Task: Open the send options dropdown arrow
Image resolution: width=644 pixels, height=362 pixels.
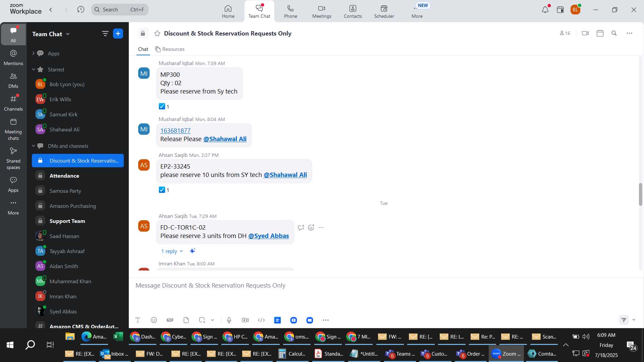Action: click(x=634, y=320)
